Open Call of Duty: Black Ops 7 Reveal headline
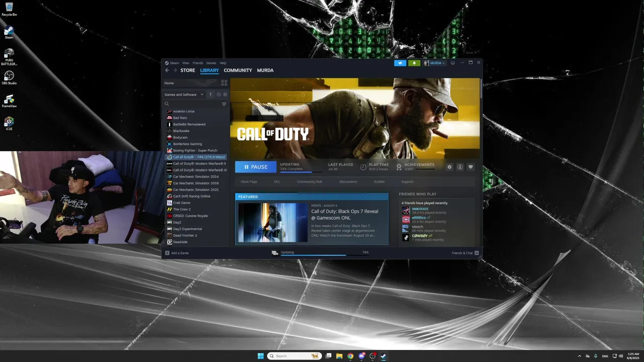The height and width of the screenshot is (362, 644). pyautogui.click(x=345, y=214)
